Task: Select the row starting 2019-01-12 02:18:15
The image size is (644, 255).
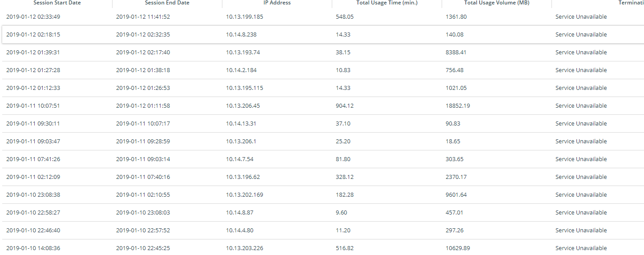Action: 323,34
